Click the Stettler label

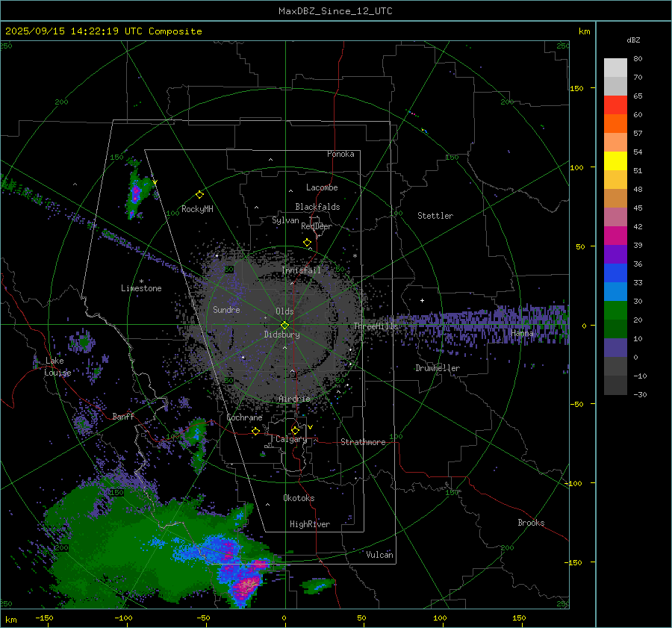pyautogui.click(x=435, y=216)
